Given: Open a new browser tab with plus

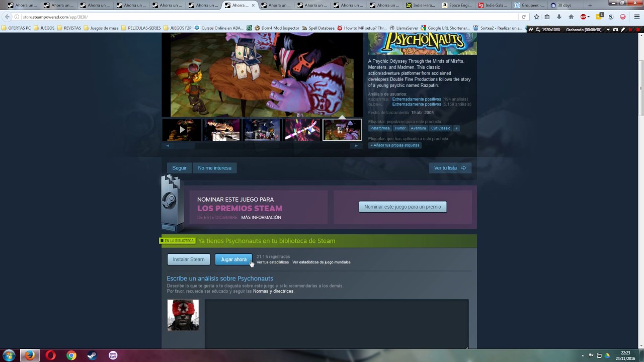Looking at the screenshot, I should pos(590,5).
